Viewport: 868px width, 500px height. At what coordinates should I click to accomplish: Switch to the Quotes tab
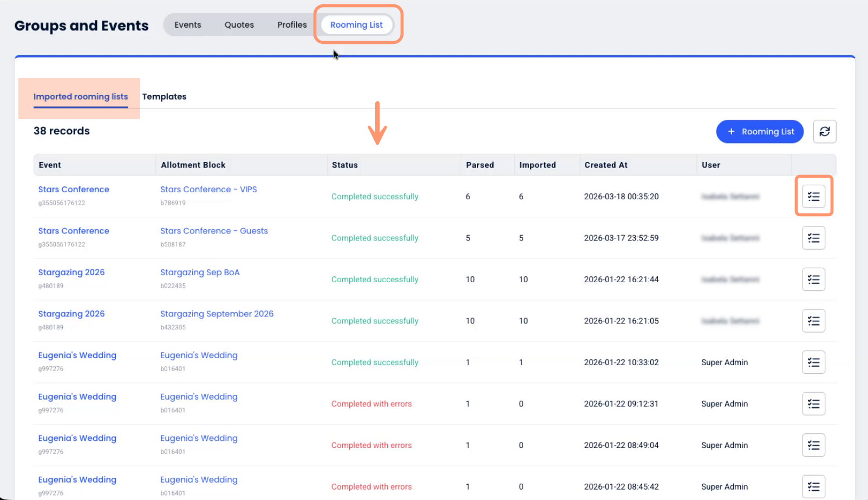(x=239, y=25)
